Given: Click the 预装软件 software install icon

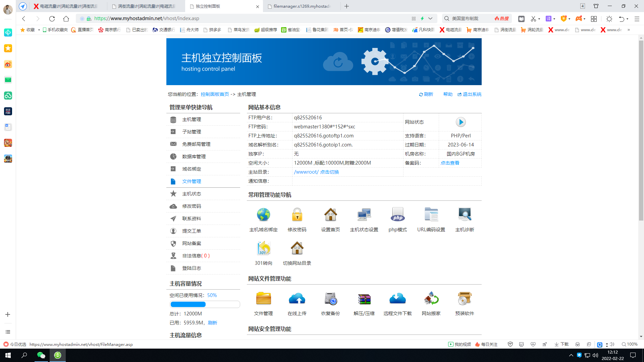Looking at the screenshot, I should (465, 298).
